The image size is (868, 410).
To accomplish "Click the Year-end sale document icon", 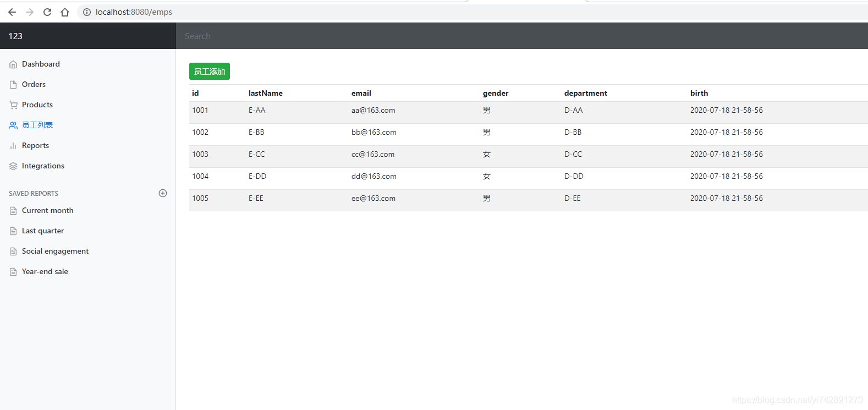I will coord(13,272).
